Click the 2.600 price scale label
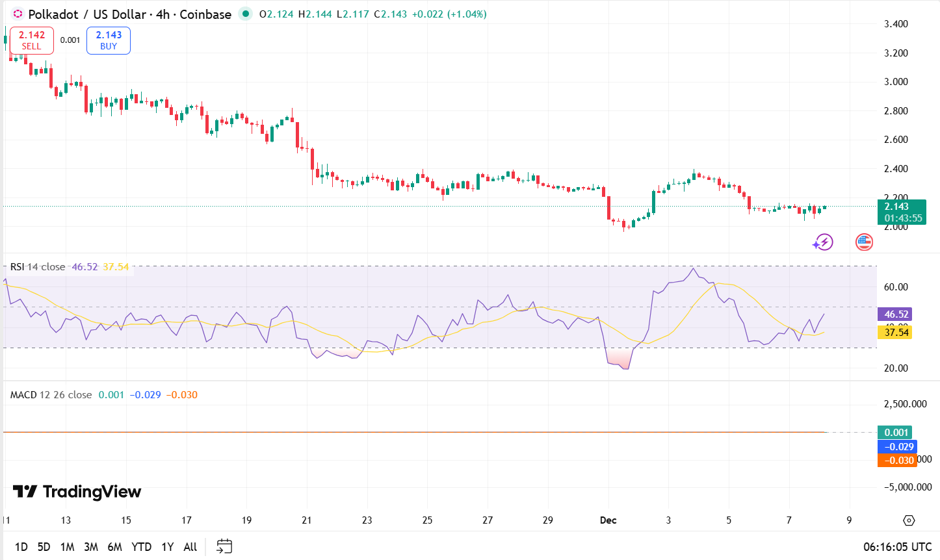The height and width of the screenshot is (560, 940). [896, 140]
